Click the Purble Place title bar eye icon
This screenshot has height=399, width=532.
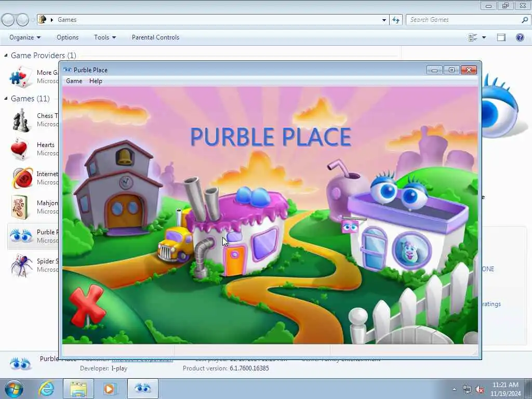click(x=67, y=70)
